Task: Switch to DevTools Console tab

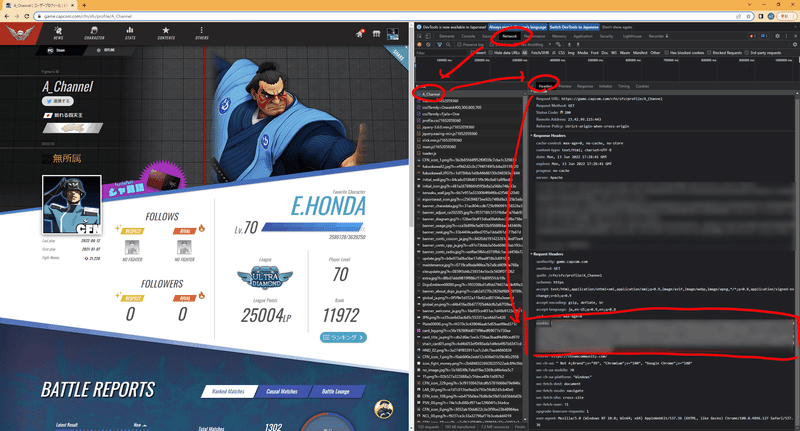Action: coord(468,36)
